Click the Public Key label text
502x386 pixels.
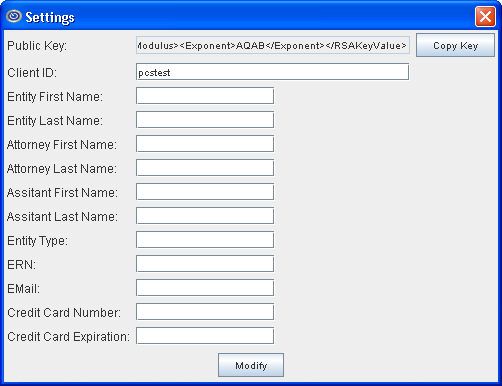coord(37,46)
